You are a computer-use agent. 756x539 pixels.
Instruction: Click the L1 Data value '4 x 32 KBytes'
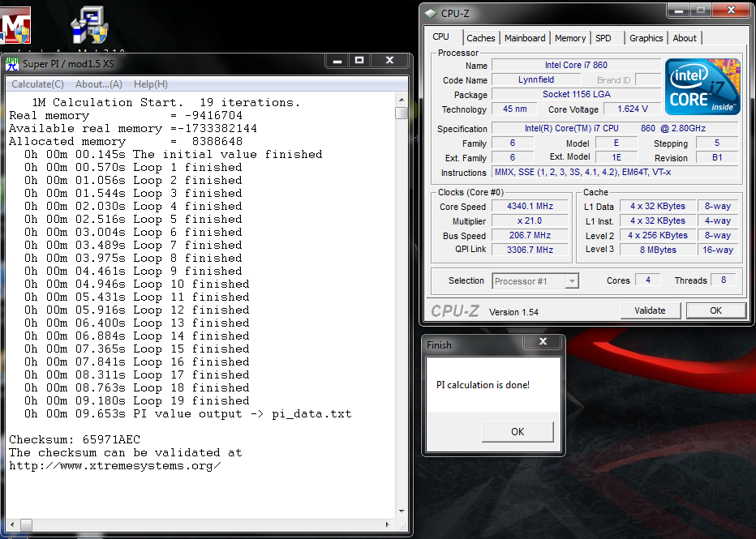658,206
